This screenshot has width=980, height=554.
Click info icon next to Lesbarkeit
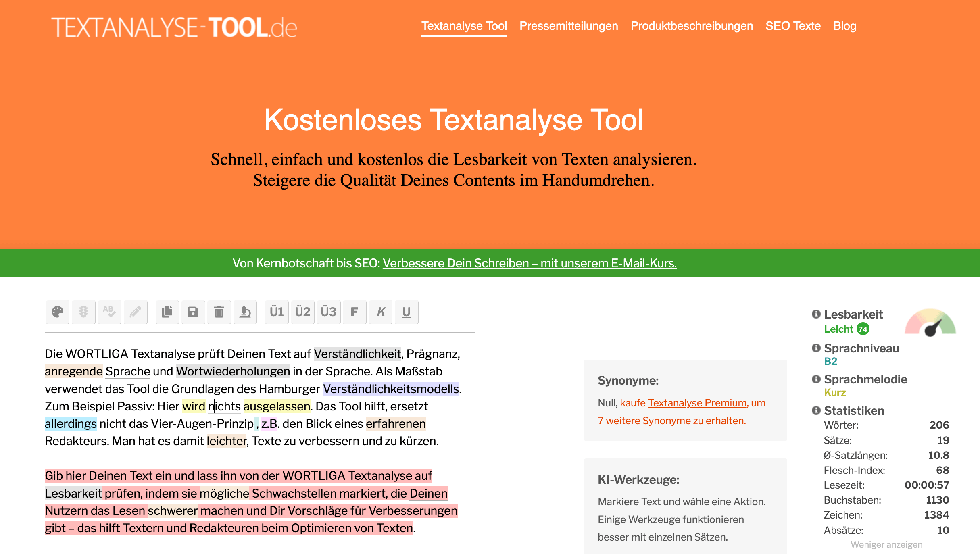816,314
